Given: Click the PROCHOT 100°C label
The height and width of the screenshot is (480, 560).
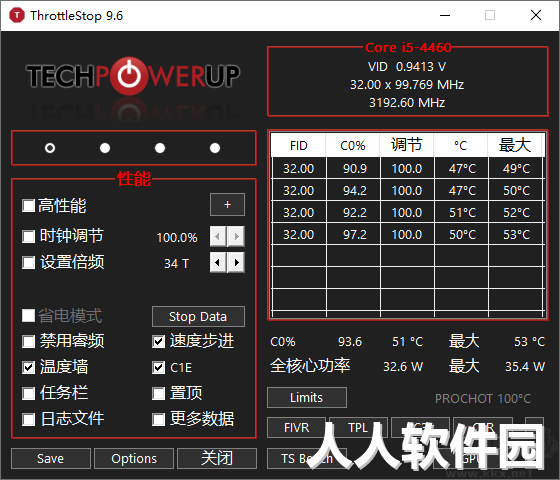Looking at the screenshot, I should pos(483,399).
